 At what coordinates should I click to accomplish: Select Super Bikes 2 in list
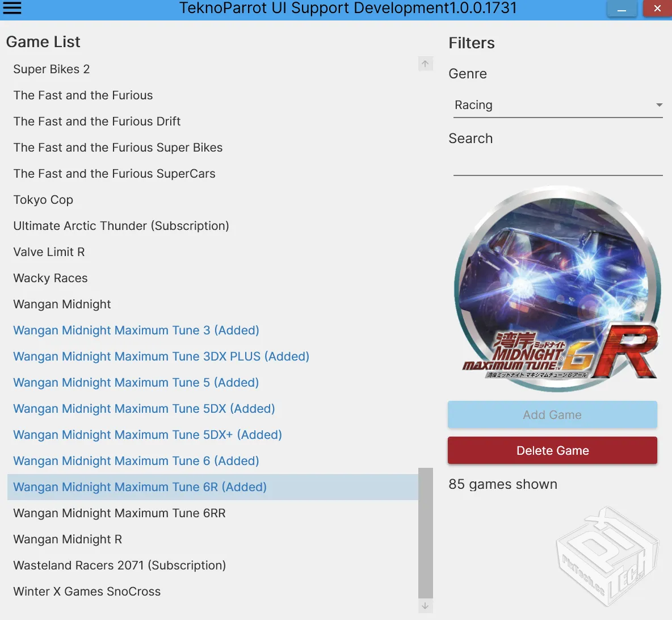(x=52, y=69)
